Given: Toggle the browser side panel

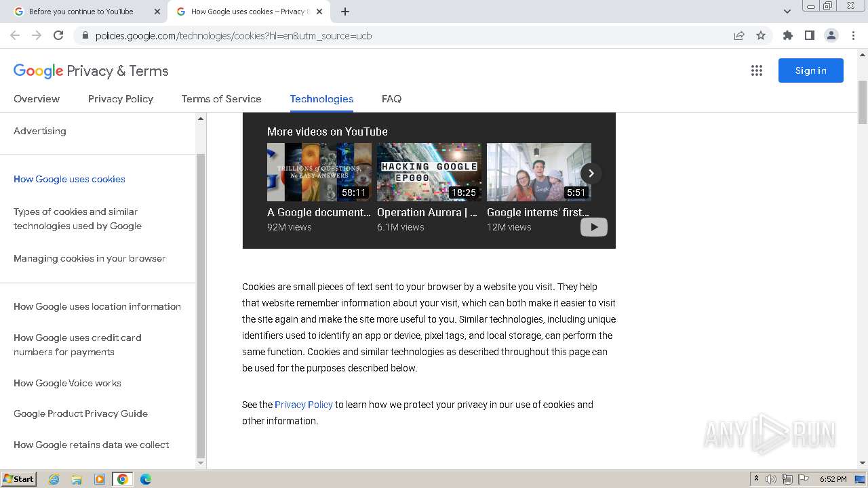Looking at the screenshot, I should pos(809,35).
